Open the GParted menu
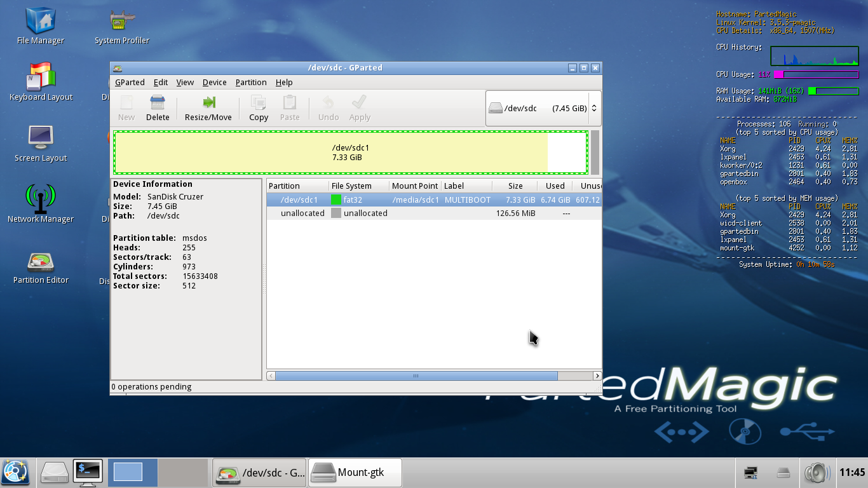This screenshot has width=868, height=488. click(130, 83)
